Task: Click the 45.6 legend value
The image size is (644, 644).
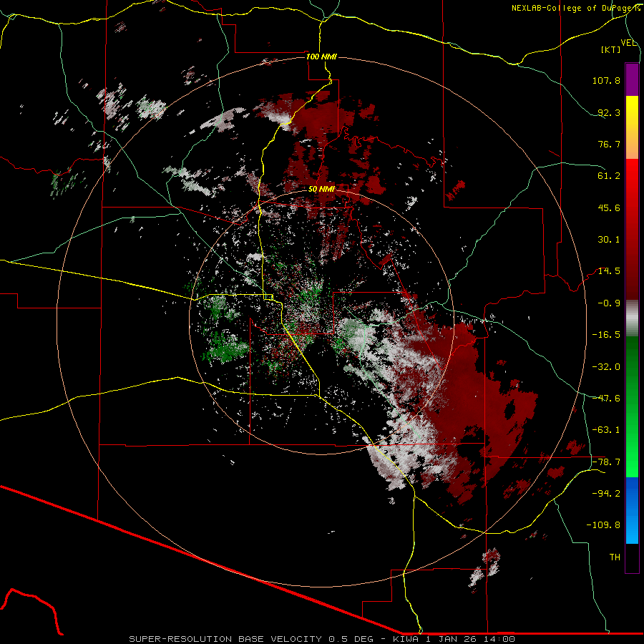Action: tap(609, 208)
